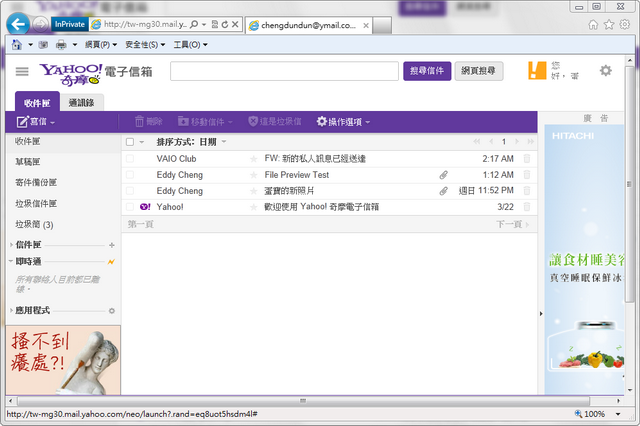640x426 pixels.
Task: Check the Yahoo! welcome message checkbox
Action: pyautogui.click(x=130, y=207)
